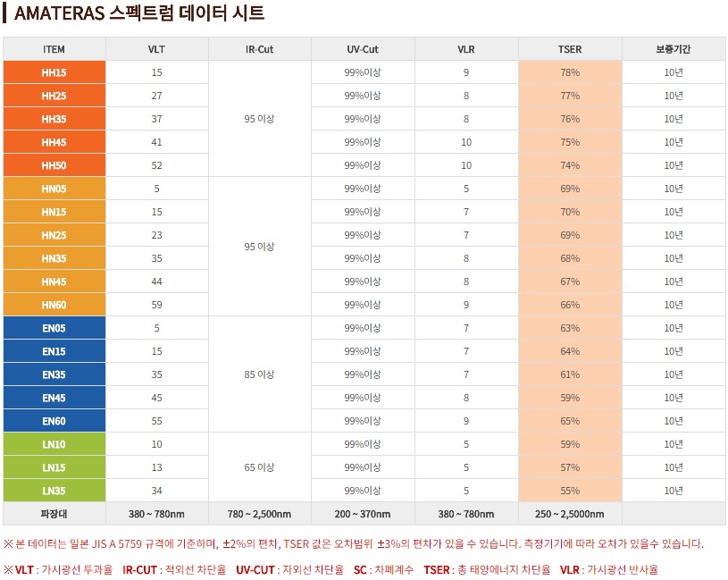Screen dimensions: 728x580
Task: Select the HN25 item cell
Action: 54,235
